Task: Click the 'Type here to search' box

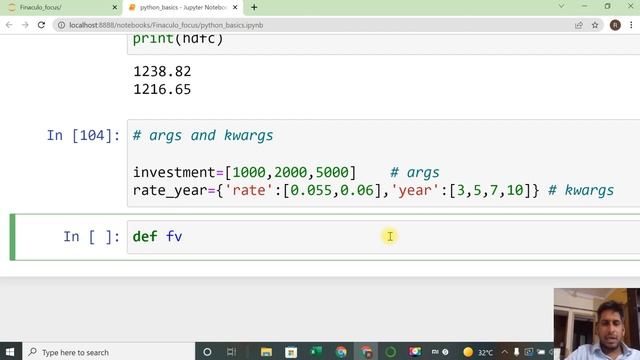Action: (109, 352)
